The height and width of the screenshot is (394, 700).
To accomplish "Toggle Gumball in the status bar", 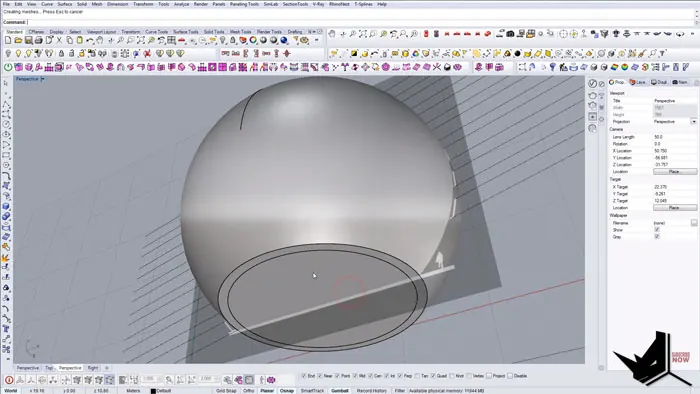I will click(x=340, y=391).
